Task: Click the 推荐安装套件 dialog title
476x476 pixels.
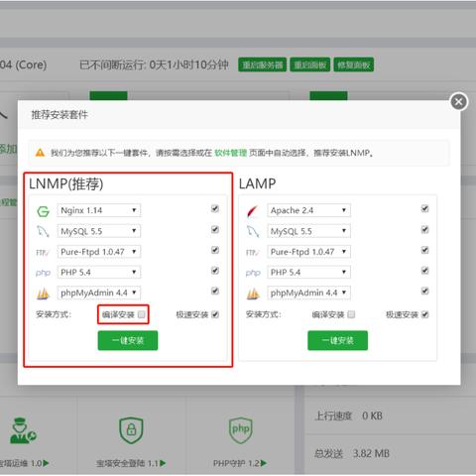Action: coord(59,115)
